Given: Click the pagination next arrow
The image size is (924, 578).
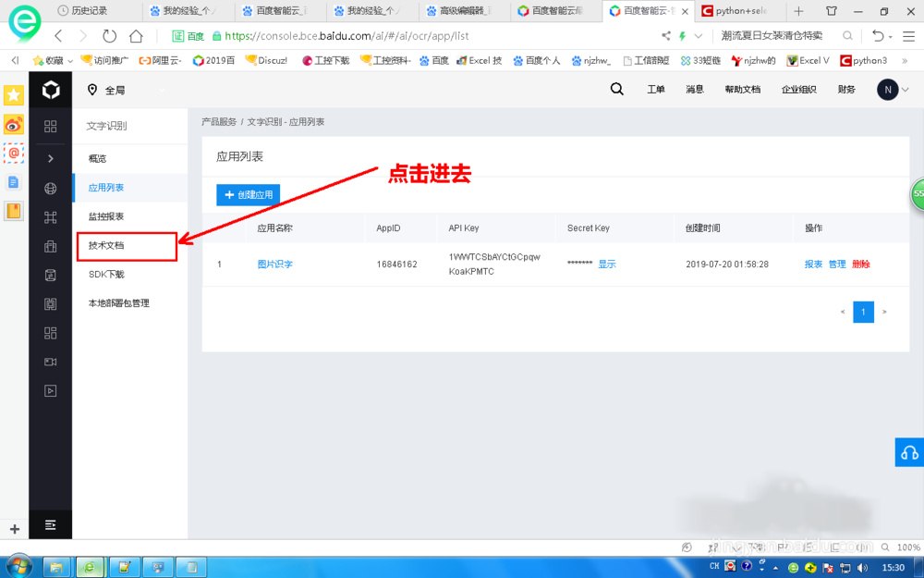Looking at the screenshot, I should tap(884, 312).
